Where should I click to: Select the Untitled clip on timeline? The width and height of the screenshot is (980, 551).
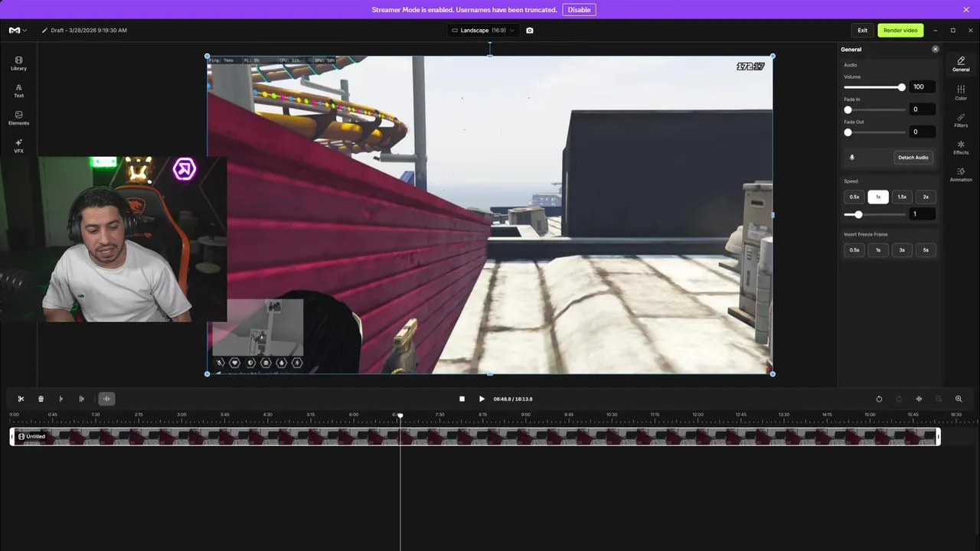(475, 436)
